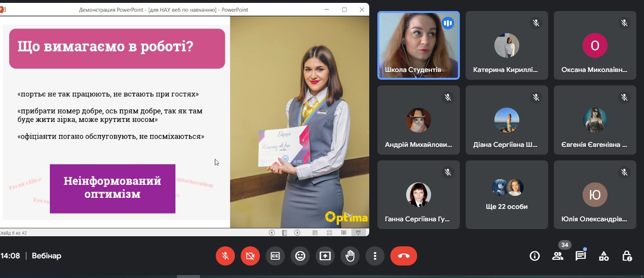Click the present screen share button
Viewport: 644px width, 278px height.
pos(325,256)
